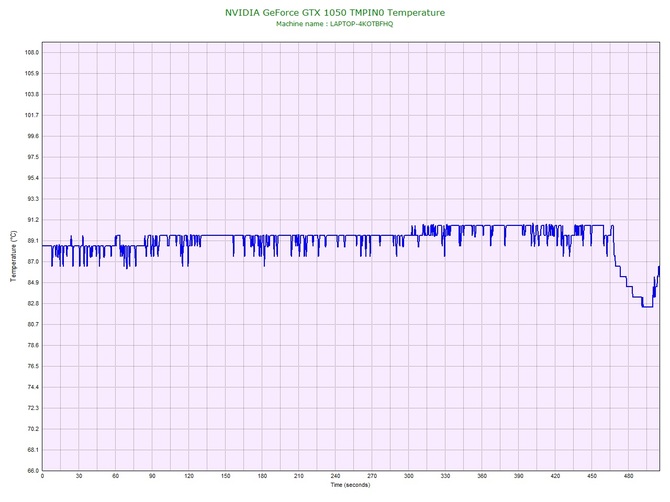Click the 390 tick on time axis
The image size is (670, 502).
pos(519,476)
